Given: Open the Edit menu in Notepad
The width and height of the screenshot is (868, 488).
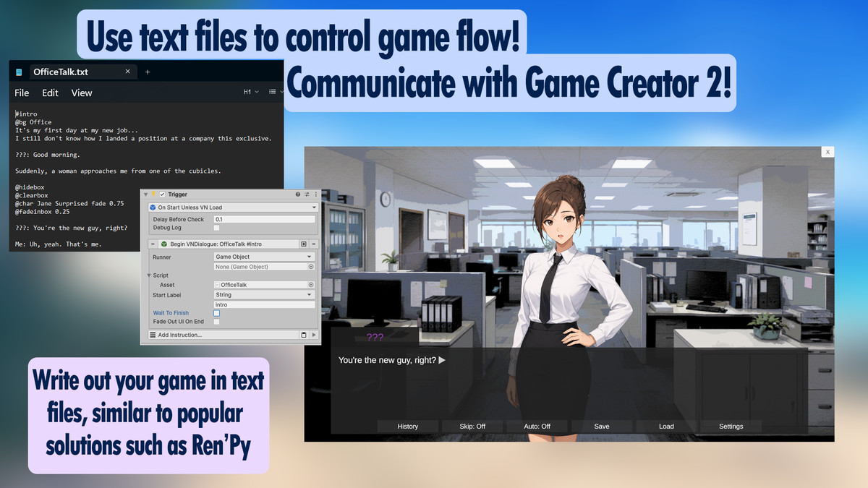Looking at the screenshot, I should pos(50,93).
